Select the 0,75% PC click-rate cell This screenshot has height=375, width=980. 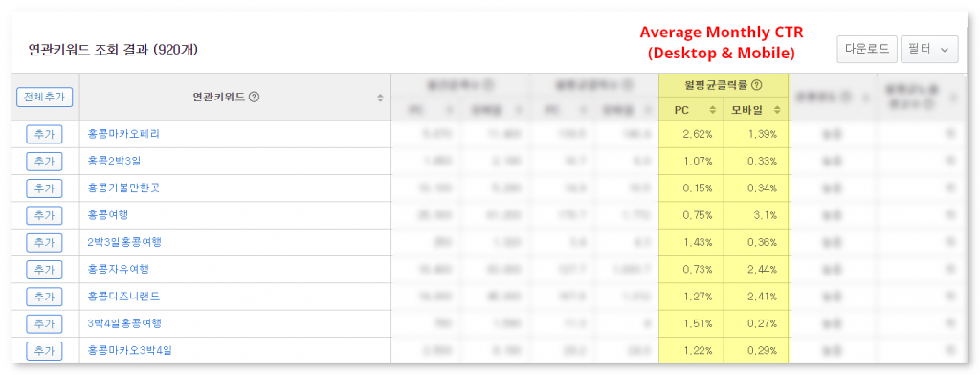691,215
